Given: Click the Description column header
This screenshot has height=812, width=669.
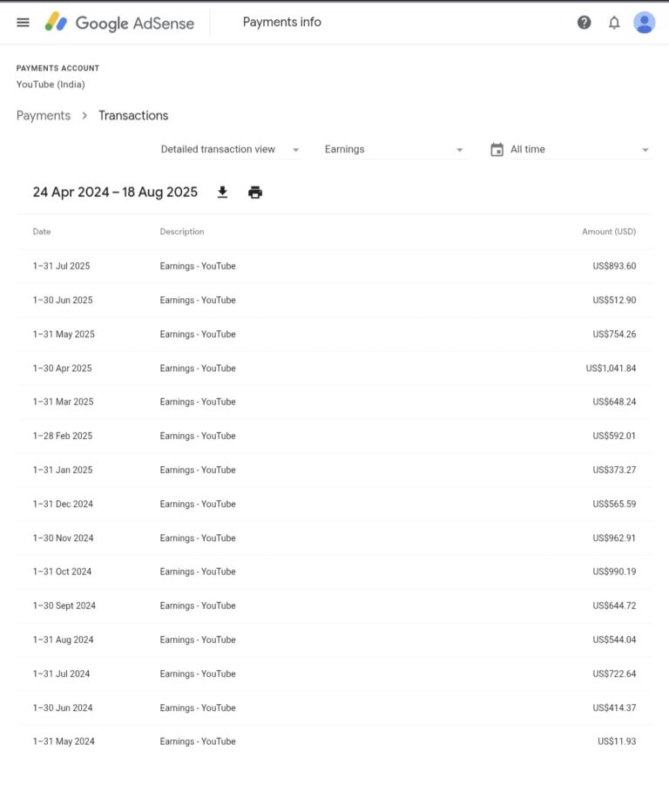Looking at the screenshot, I should 182,232.
